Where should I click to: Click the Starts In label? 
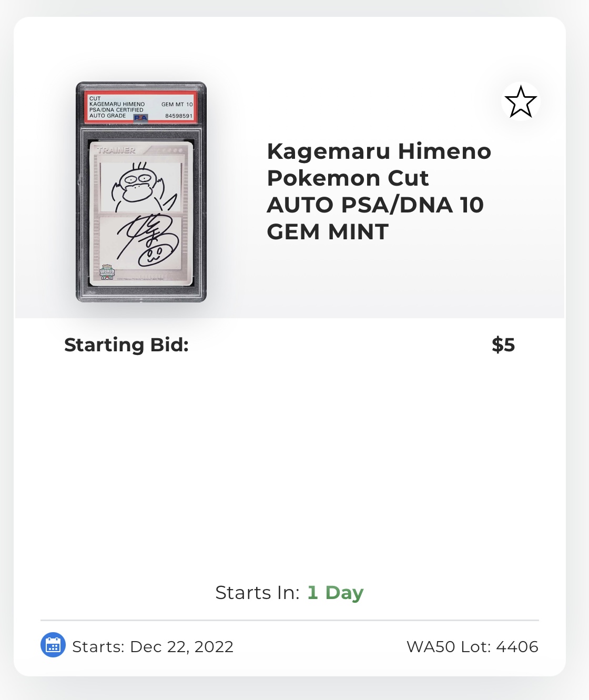click(x=257, y=593)
